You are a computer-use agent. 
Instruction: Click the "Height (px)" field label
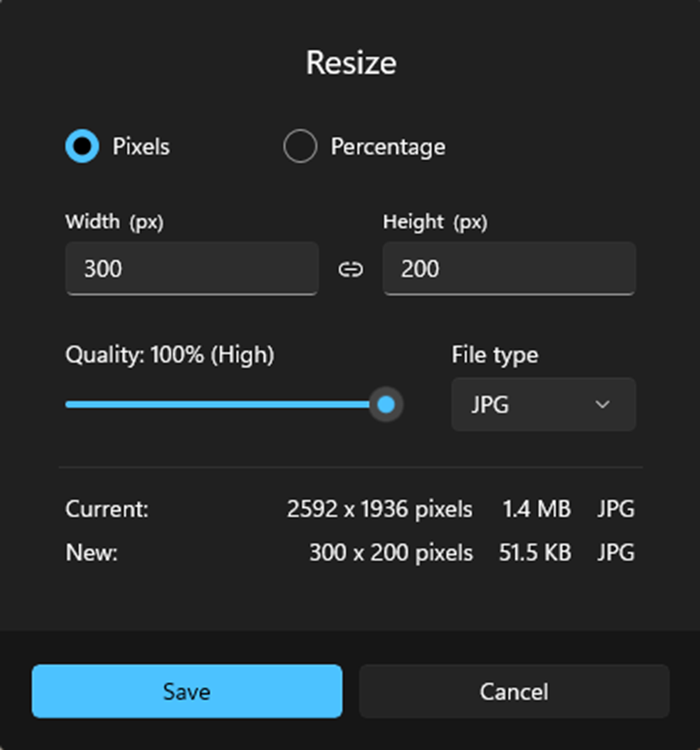pyautogui.click(x=435, y=222)
